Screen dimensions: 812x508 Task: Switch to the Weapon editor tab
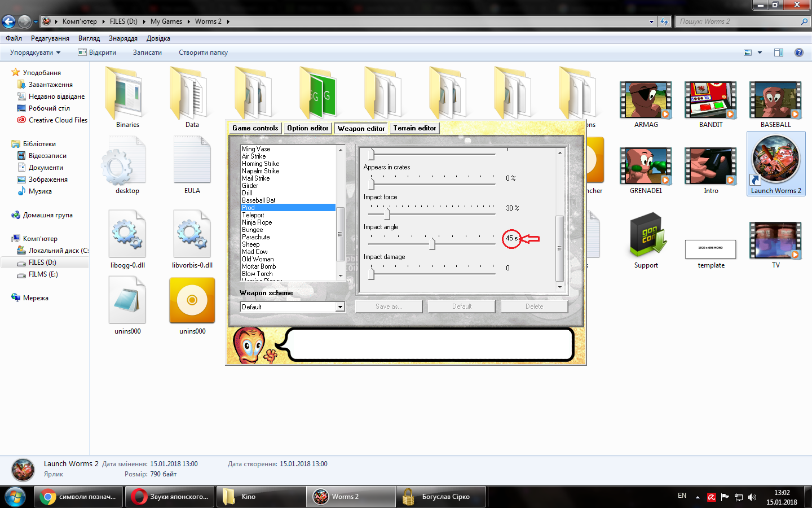tap(361, 129)
